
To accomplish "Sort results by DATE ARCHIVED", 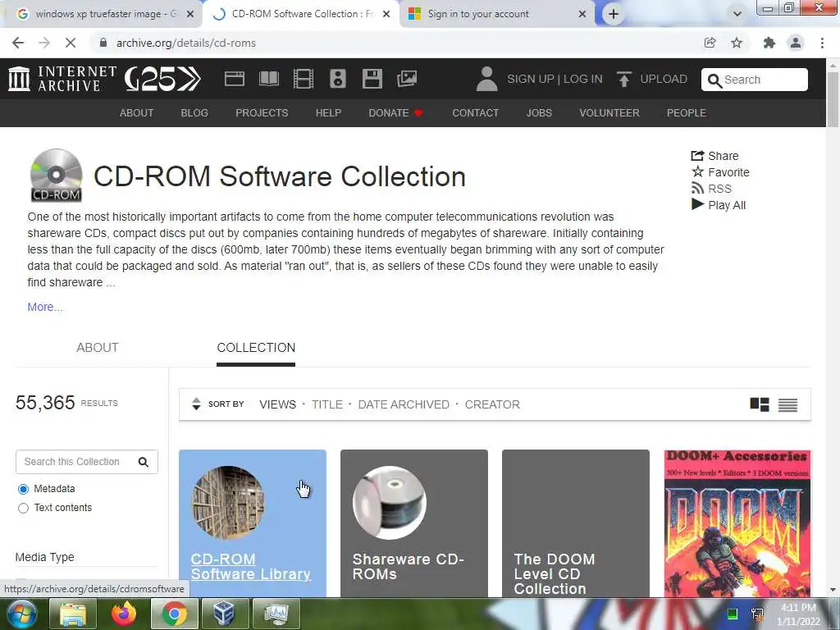I will [x=404, y=404].
